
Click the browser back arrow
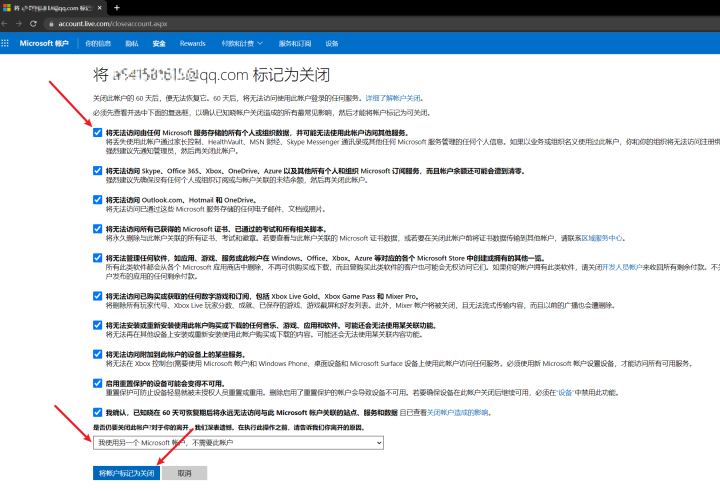point(4,23)
